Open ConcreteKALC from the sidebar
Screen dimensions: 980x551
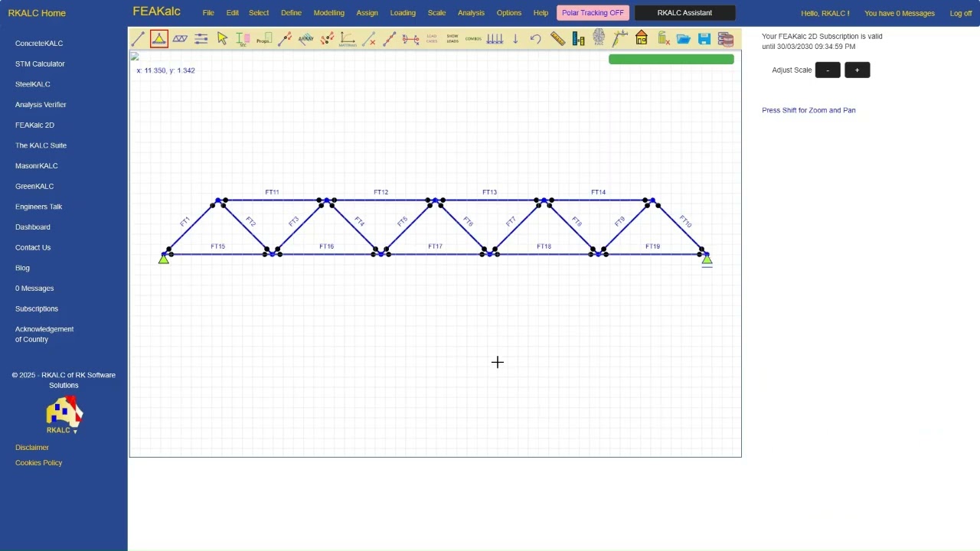click(39, 44)
